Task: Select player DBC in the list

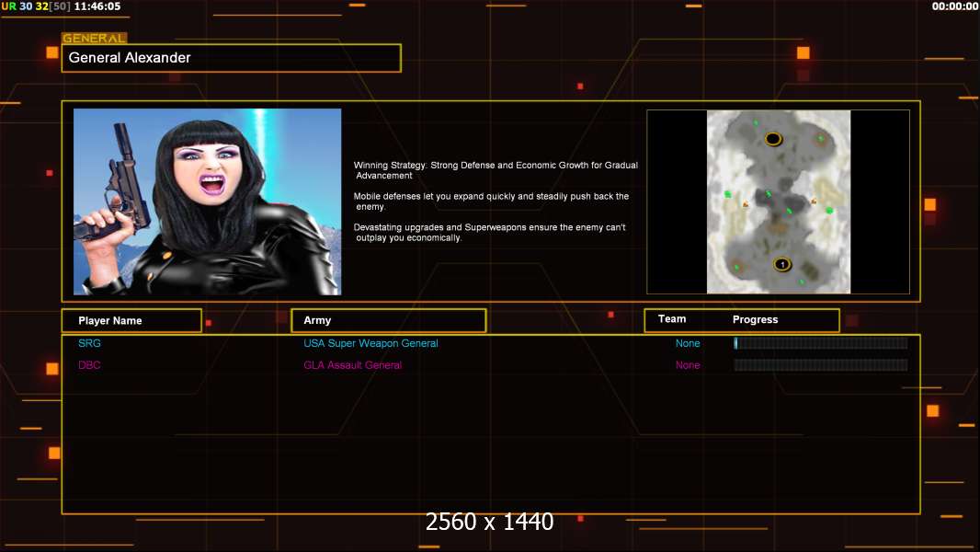Action: point(89,365)
